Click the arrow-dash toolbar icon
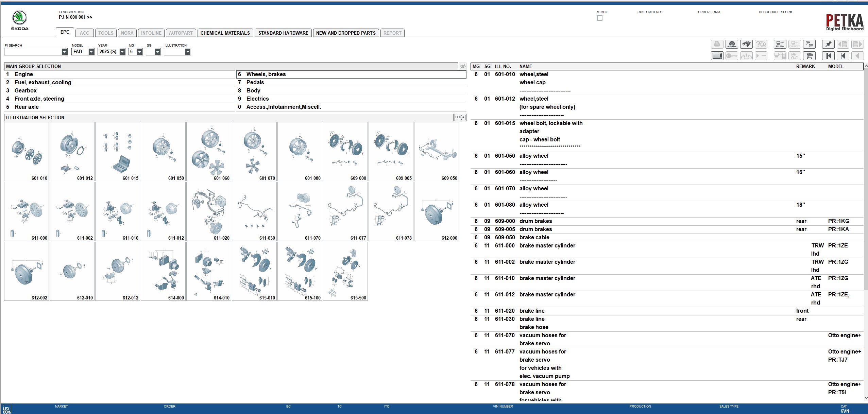868x414 pixels. [761, 56]
